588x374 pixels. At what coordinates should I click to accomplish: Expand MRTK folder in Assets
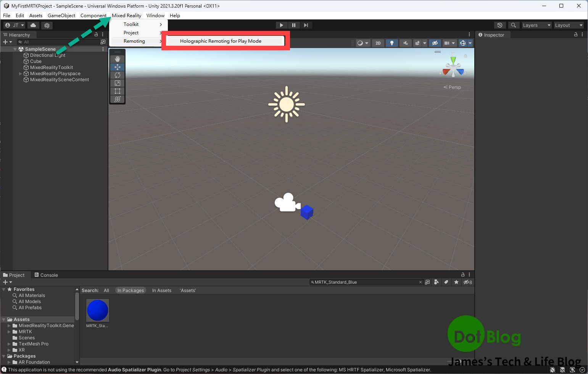pos(9,332)
